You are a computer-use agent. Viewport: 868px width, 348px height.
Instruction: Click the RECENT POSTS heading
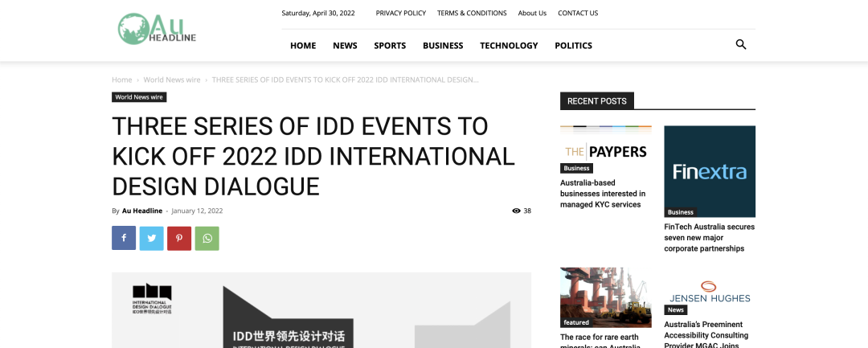(x=596, y=100)
